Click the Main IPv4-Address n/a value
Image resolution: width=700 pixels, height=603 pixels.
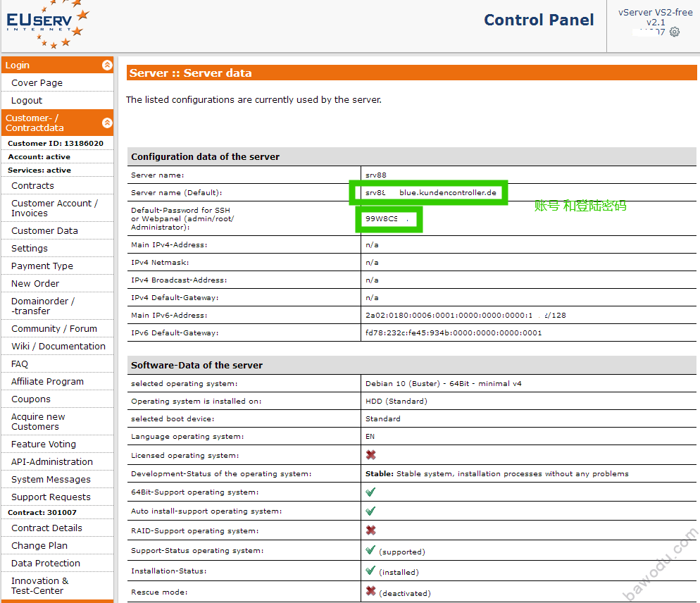(372, 244)
